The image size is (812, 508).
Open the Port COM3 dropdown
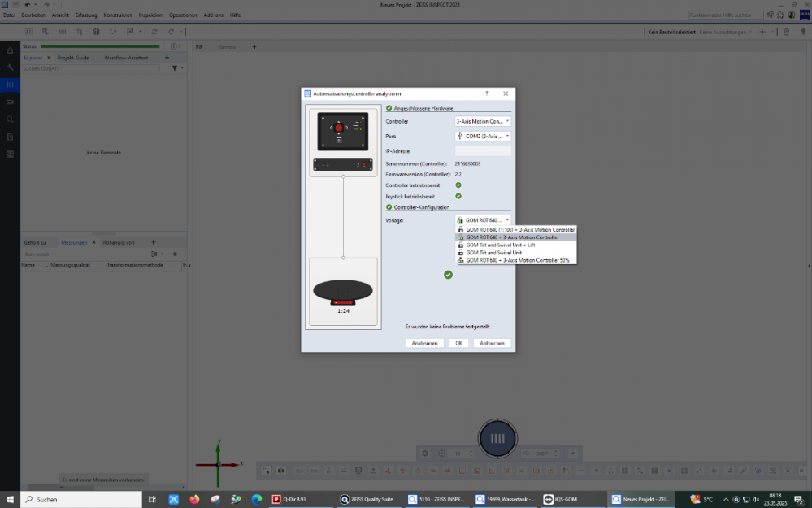coord(483,137)
